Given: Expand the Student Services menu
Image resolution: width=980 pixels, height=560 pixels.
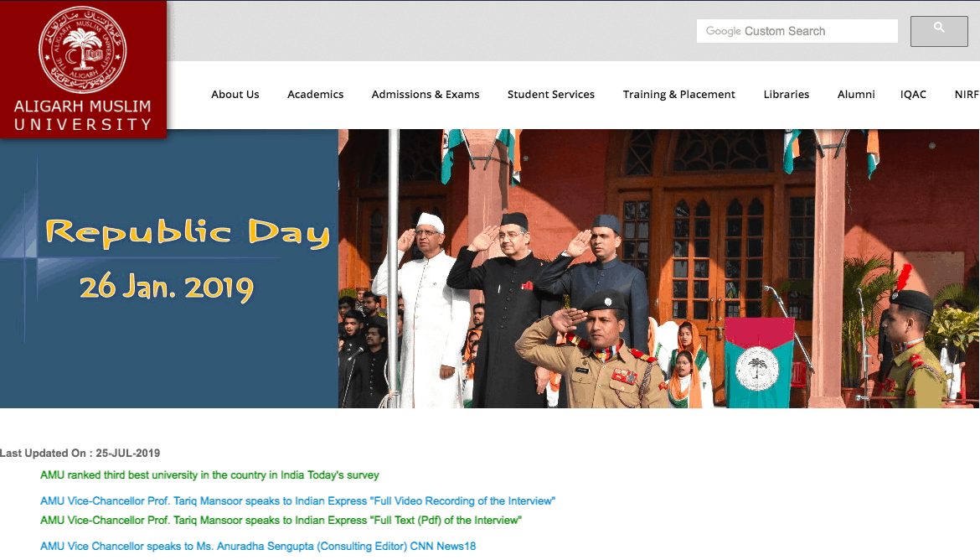Looking at the screenshot, I should point(550,95).
